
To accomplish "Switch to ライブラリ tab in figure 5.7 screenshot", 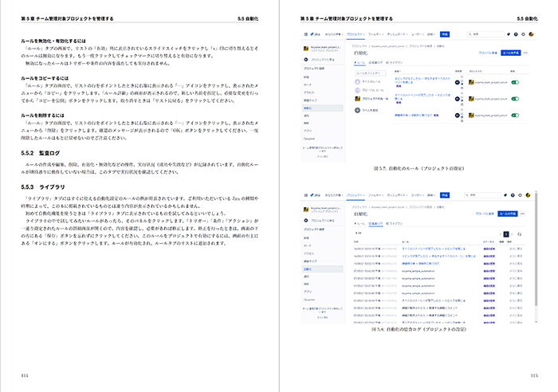I will (395, 63).
